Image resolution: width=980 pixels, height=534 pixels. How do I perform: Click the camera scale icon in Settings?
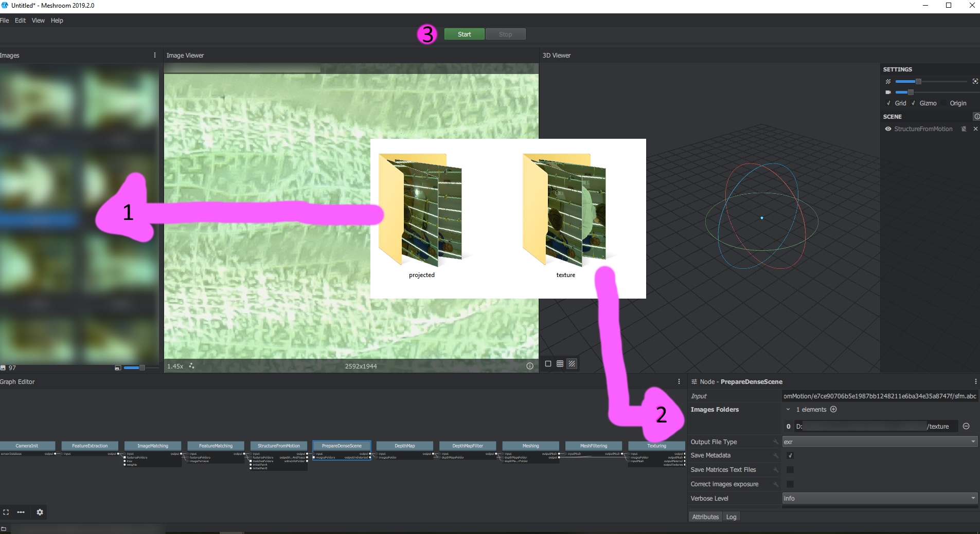[888, 93]
